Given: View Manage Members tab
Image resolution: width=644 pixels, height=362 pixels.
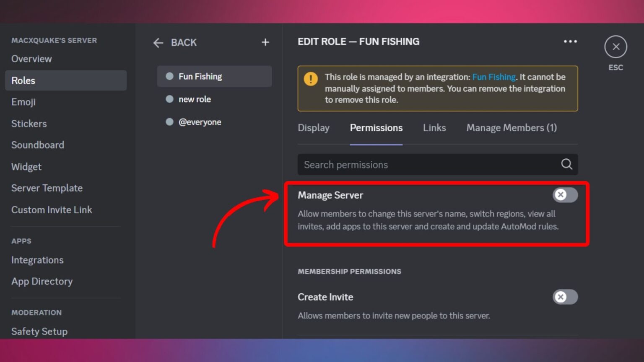Looking at the screenshot, I should point(511,128).
